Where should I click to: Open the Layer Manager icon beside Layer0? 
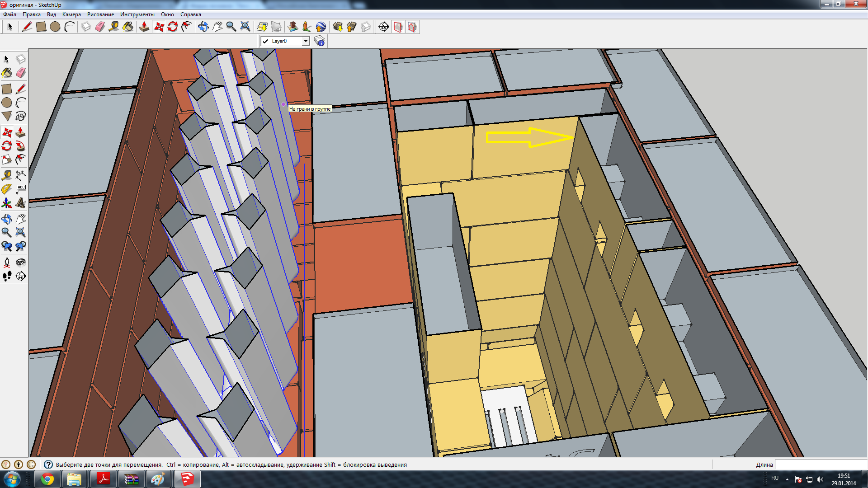pyautogui.click(x=319, y=41)
